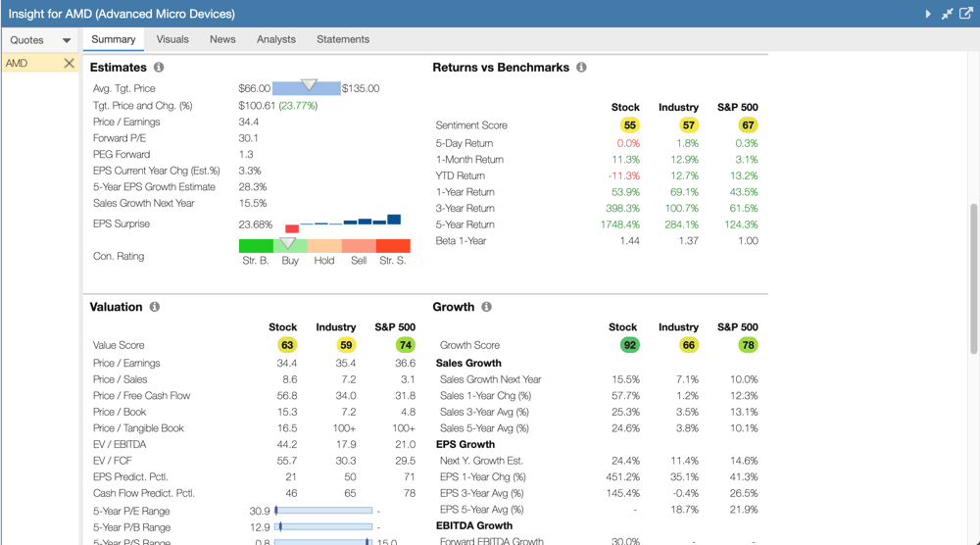Click the Avg. Tgt. Price range slider
980x545 pixels.
point(306,87)
